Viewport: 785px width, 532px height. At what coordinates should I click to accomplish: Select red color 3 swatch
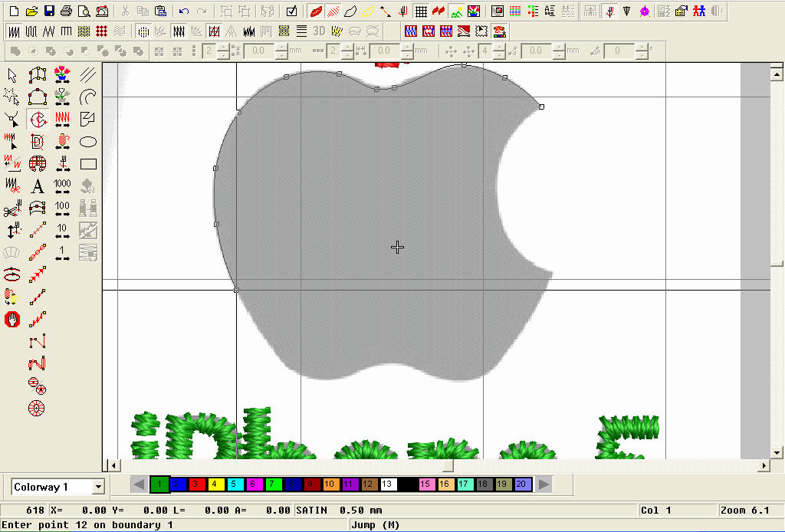click(x=195, y=484)
